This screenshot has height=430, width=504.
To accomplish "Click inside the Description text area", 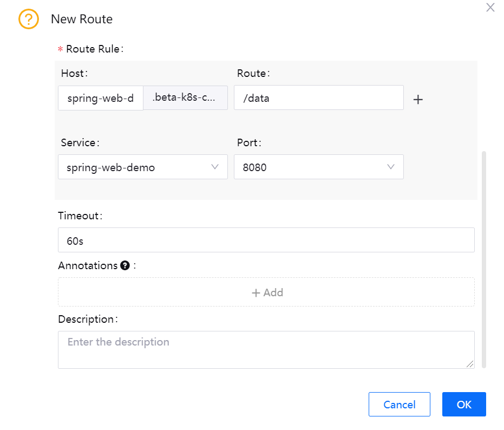I will pos(266,350).
